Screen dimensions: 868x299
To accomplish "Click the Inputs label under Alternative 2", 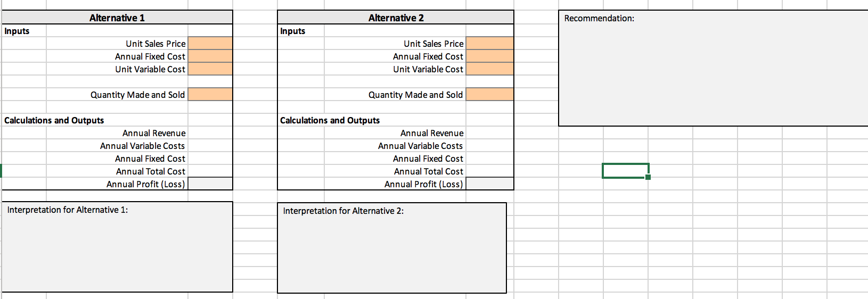I will click(x=293, y=31).
